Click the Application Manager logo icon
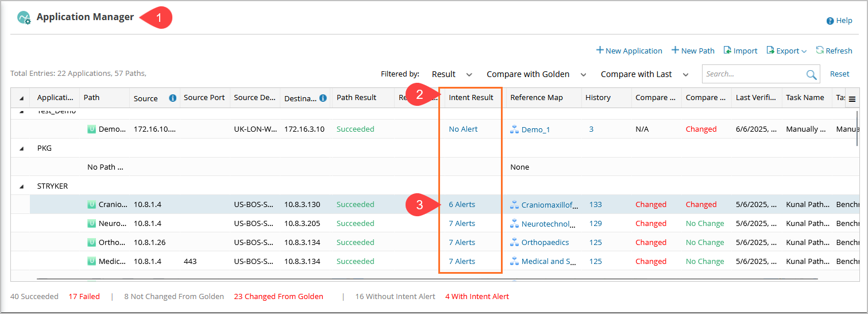 click(x=24, y=18)
